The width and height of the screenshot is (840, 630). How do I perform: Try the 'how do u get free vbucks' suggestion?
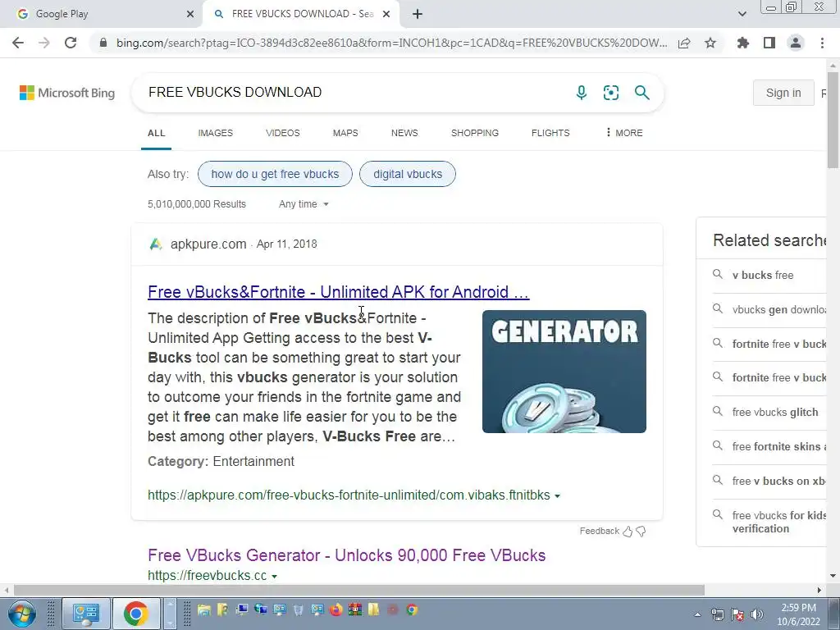pyautogui.click(x=275, y=174)
